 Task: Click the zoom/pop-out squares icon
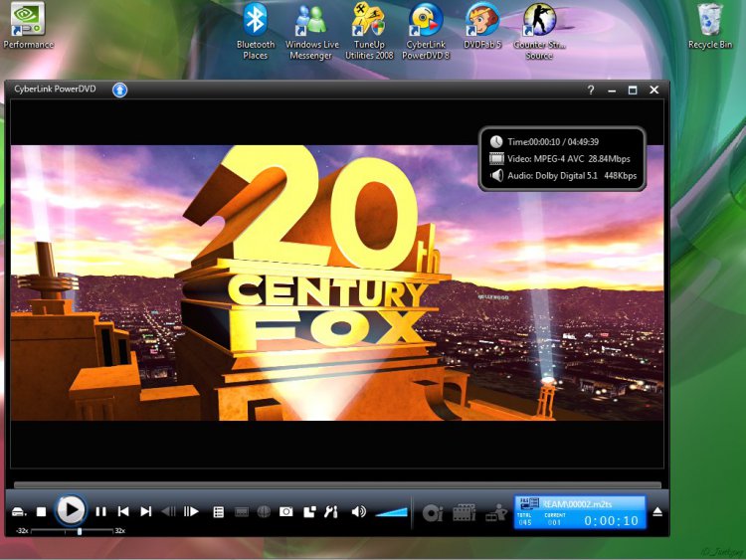(309, 511)
